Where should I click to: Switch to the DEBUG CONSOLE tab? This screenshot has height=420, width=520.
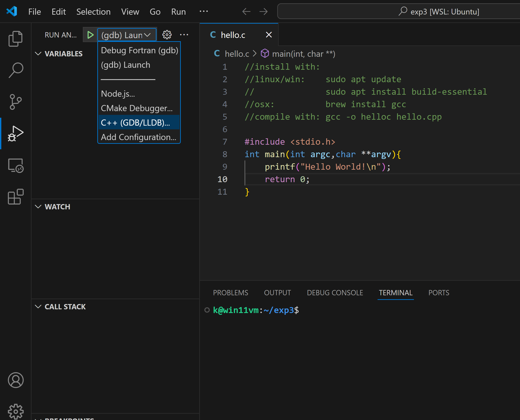(x=335, y=293)
